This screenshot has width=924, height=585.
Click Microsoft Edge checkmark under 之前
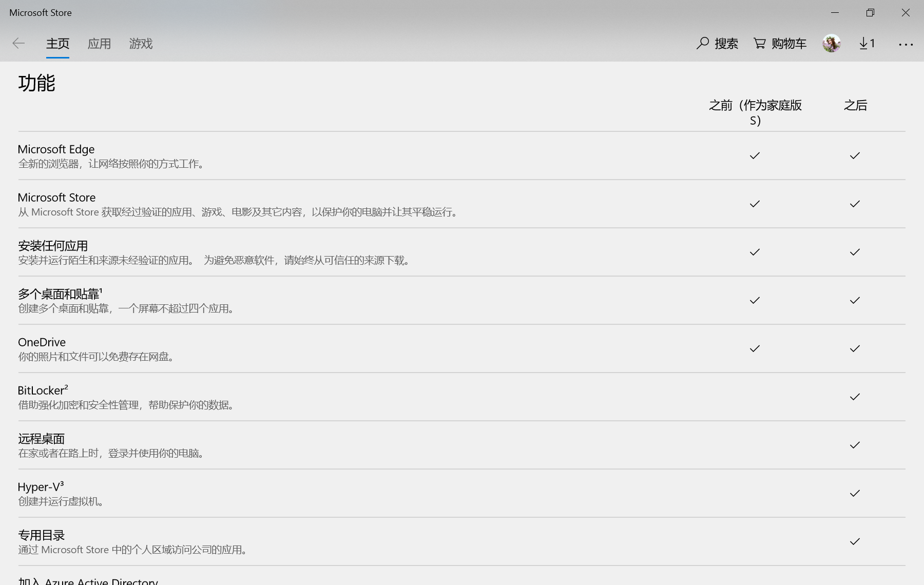pos(755,155)
